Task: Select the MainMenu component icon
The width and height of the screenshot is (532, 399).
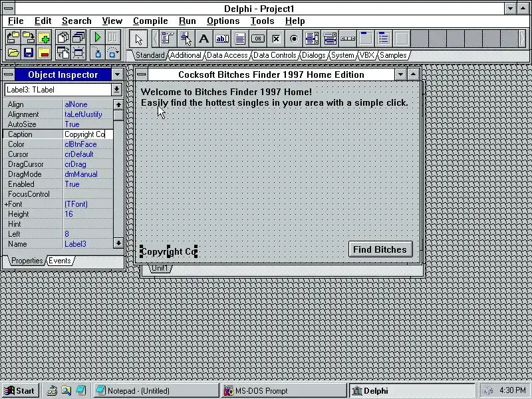Action: click(168, 39)
